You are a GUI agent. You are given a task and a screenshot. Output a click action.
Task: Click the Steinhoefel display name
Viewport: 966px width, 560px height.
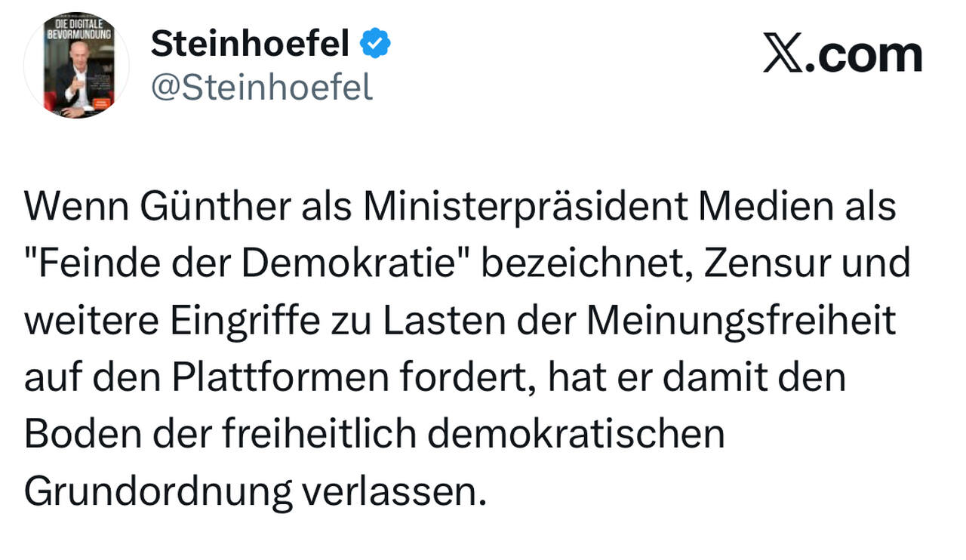[x=250, y=45]
